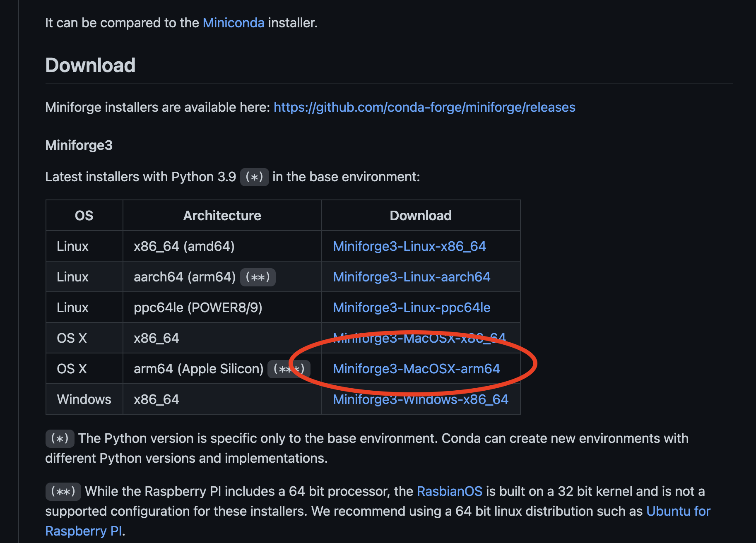Click the x86_64 (amd64) architecture cell
Viewport: 756px width, 543px height.
[184, 246]
